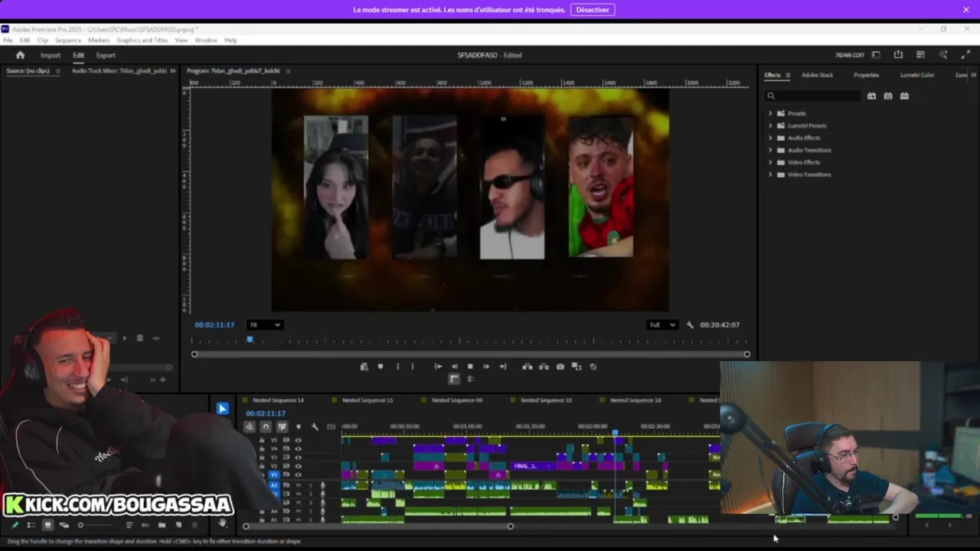Switch to Adobe Stock tab

[x=817, y=75]
